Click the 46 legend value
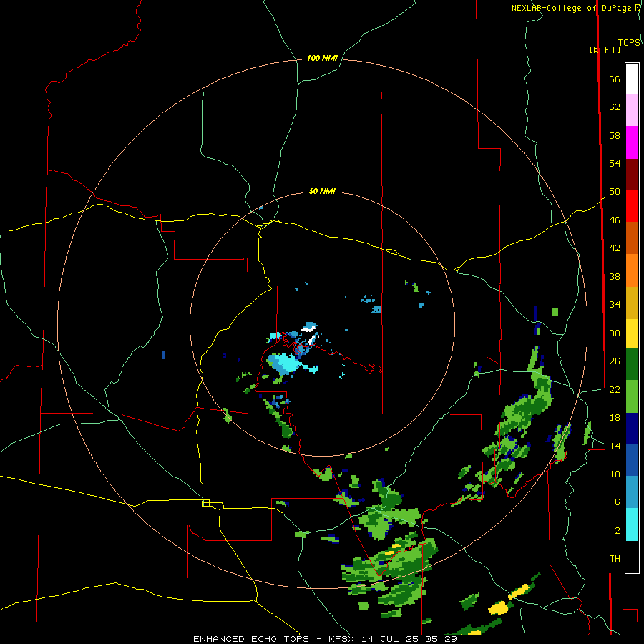Viewport: 644px width, 644px height. [x=615, y=220]
